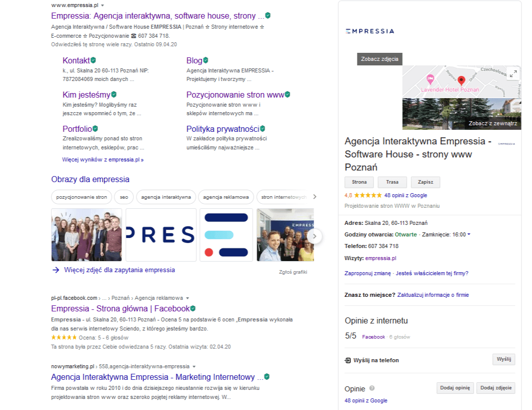Click 'Zaktualizuj informacje o firmie' link
The width and height of the screenshot is (532, 410).
coord(433,295)
